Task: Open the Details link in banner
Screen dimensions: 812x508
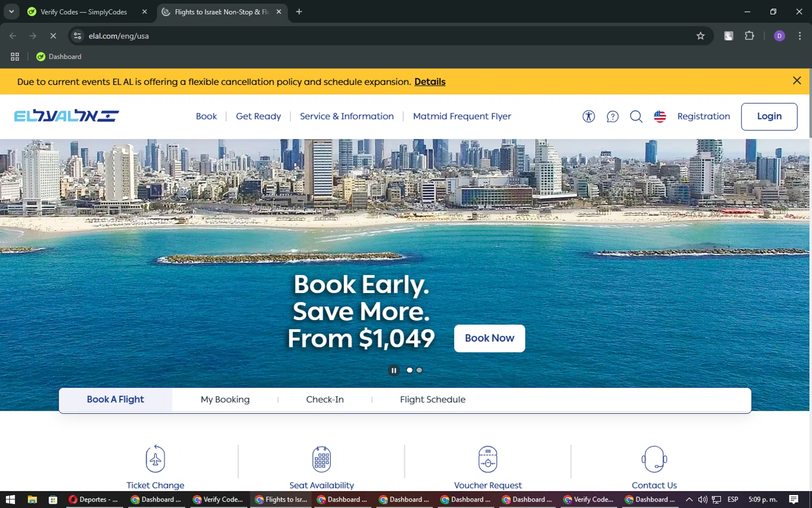Action: (x=430, y=82)
